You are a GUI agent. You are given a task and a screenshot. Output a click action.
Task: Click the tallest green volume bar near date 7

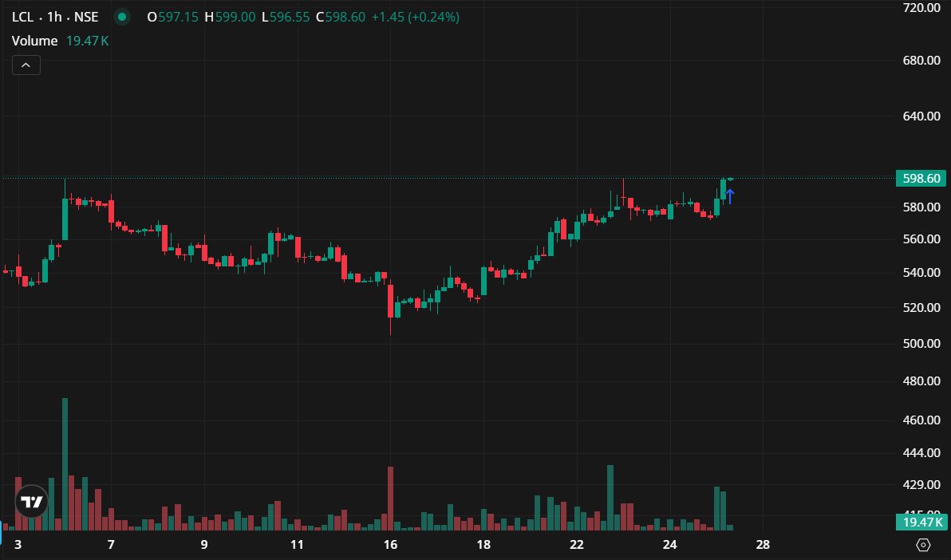[x=65, y=464]
